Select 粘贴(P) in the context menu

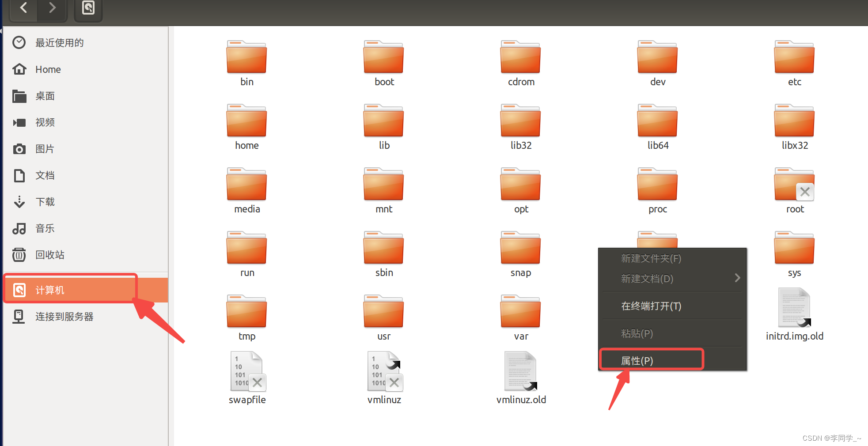point(637,333)
